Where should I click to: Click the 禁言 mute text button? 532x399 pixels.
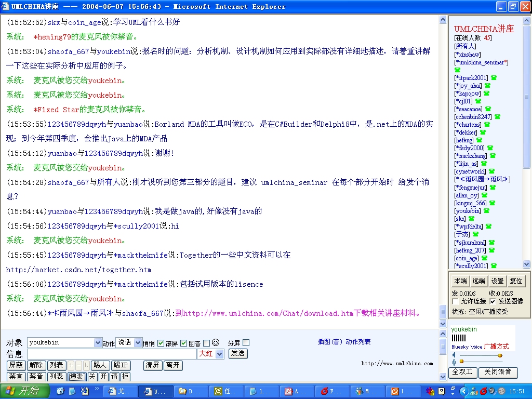(16, 376)
